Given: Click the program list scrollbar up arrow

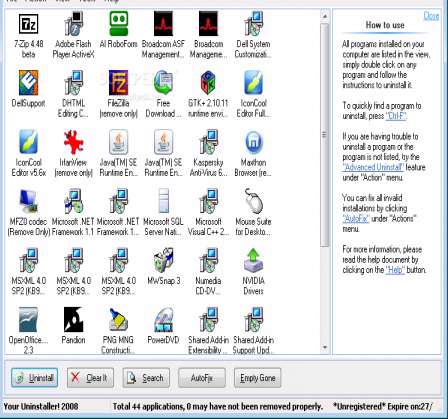Looking at the screenshot, I should coord(325,15).
